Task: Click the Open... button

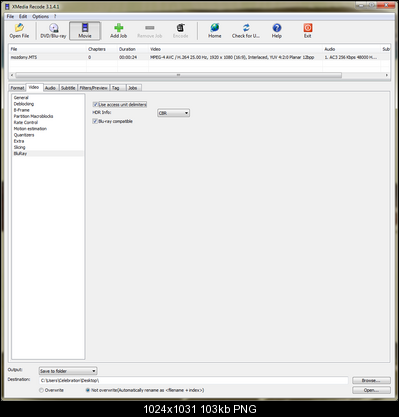Action: [371, 390]
